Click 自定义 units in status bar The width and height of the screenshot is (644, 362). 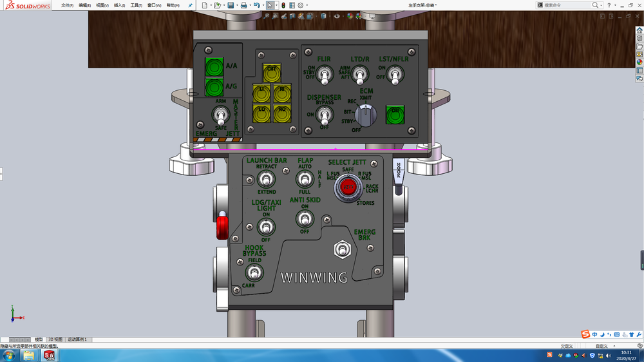(601, 347)
